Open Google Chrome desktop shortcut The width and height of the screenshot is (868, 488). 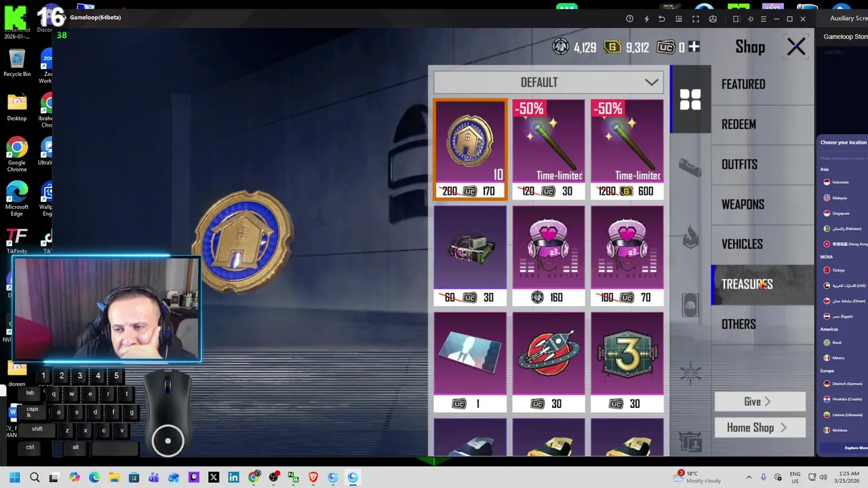click(x=17, y=155)
